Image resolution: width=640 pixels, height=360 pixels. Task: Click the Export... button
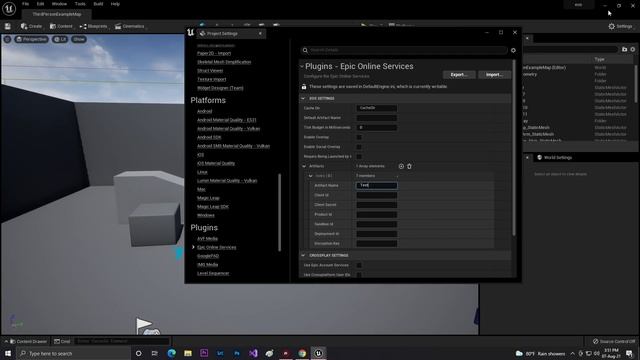(459, 75)
